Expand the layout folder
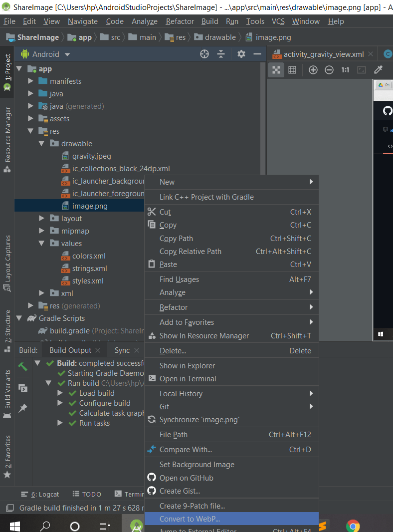 tap(41, 218)
